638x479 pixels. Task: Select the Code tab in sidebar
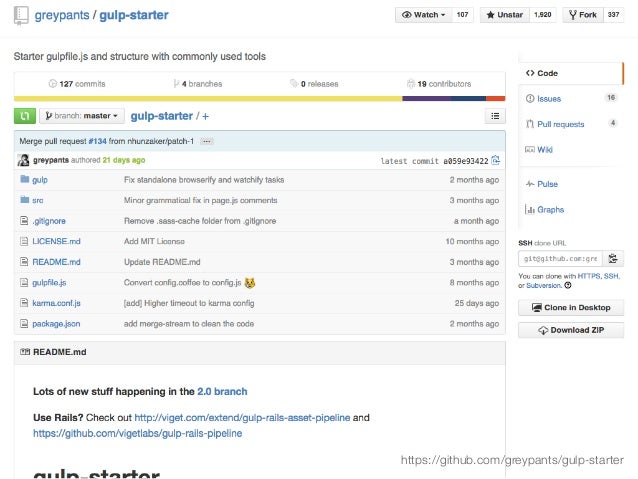point(571,73)
